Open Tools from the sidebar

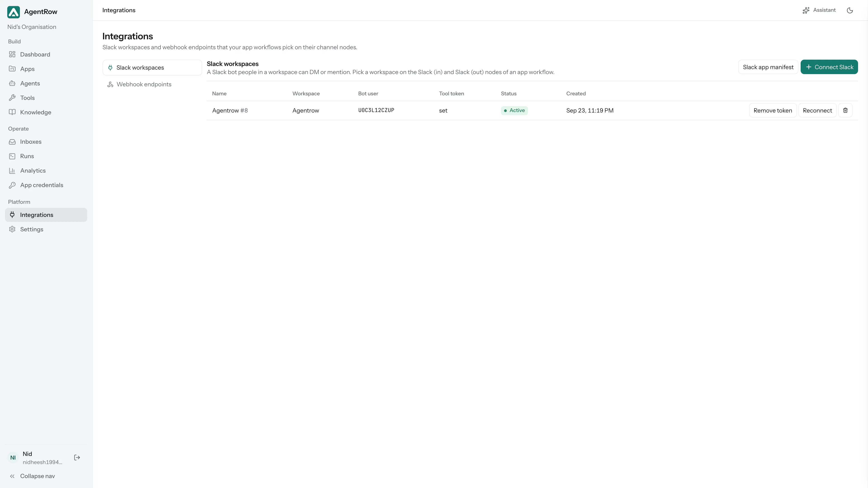[x=46, y=98]
